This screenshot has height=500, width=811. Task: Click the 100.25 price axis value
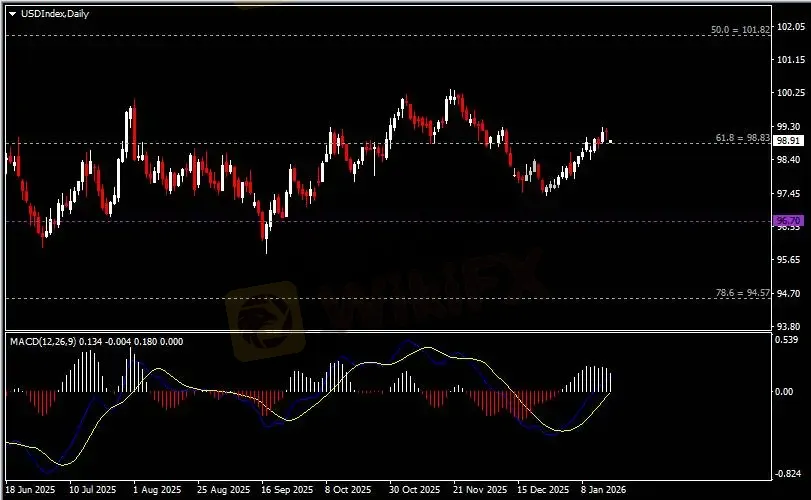pos(791,93)
